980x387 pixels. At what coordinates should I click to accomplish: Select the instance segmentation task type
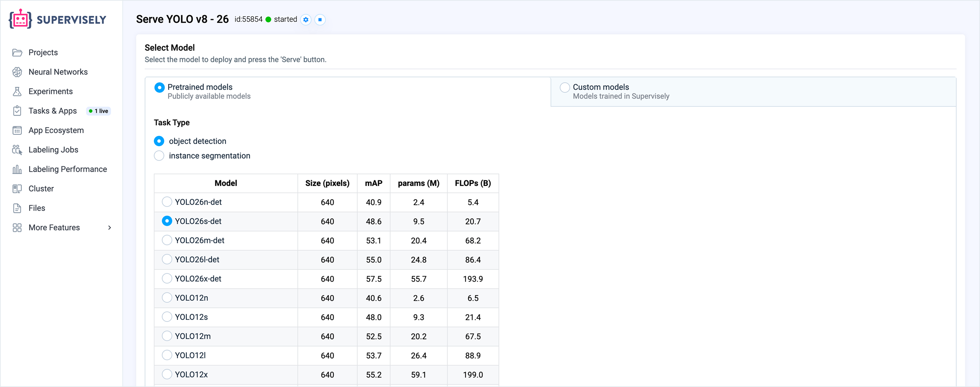[x=159, y=156]
